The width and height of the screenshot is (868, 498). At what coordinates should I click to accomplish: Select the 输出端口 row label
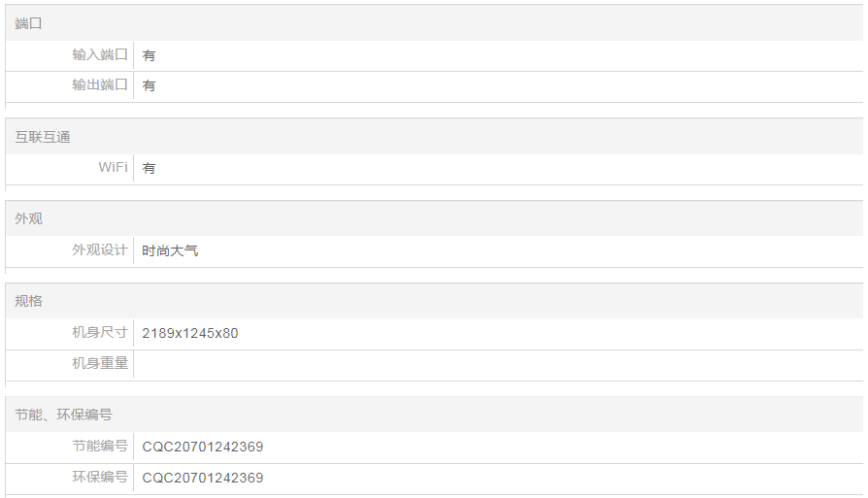click(x=100, y=85)
